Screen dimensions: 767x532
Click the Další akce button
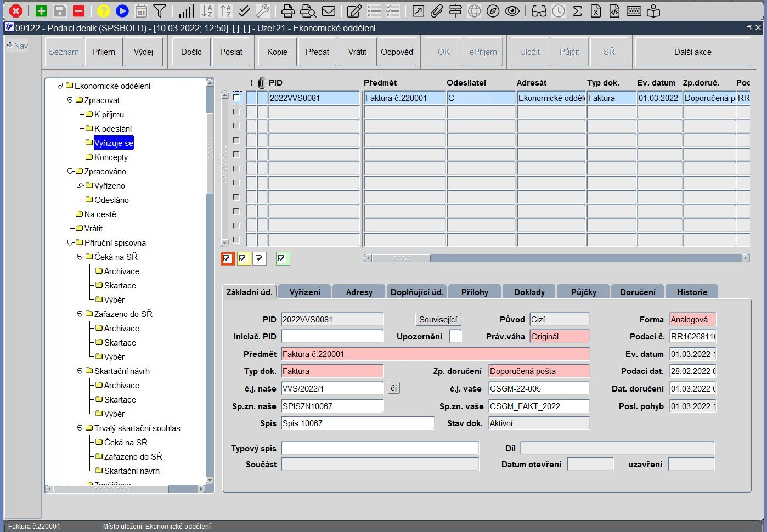tap(692, 52)
